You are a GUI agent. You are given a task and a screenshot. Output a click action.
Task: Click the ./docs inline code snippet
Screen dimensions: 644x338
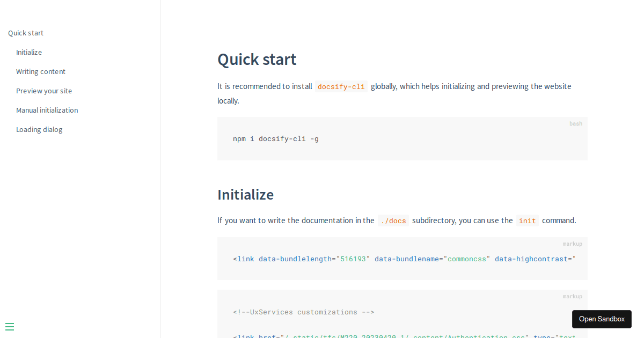pyautogui.click(x=393, y=220)
